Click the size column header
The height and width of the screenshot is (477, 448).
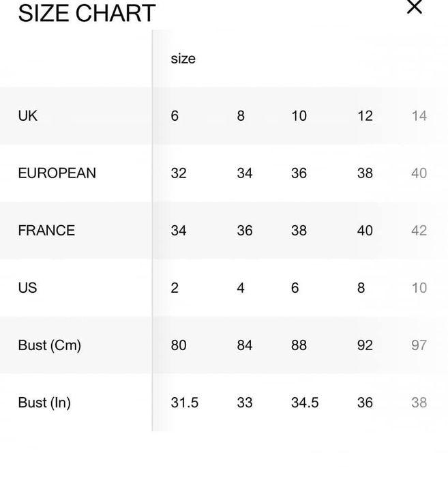(183, 59)
